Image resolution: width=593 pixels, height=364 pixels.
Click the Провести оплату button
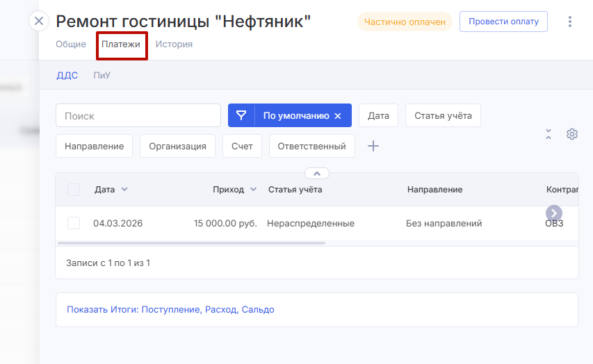(x=503, y=22)
